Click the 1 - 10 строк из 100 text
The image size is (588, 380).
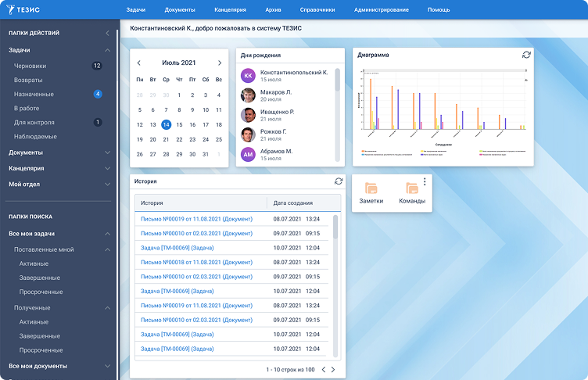[x=290, y=370]
